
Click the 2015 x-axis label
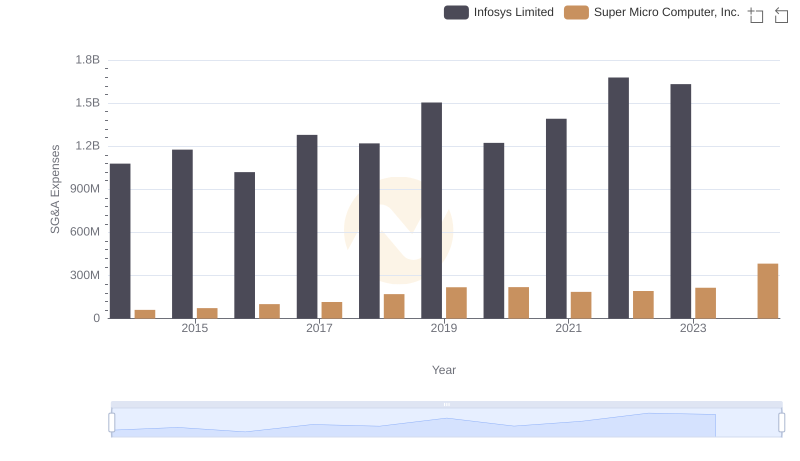(195, 328)
